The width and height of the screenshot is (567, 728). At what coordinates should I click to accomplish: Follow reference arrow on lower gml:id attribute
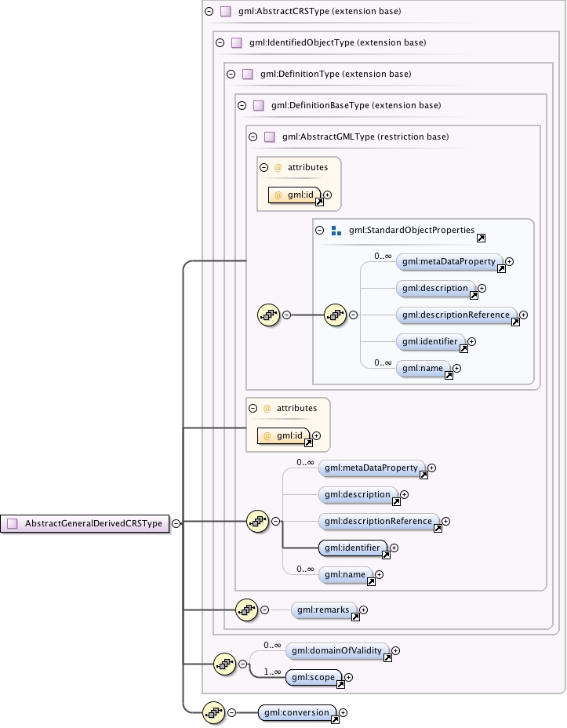[x=308, y=443]
